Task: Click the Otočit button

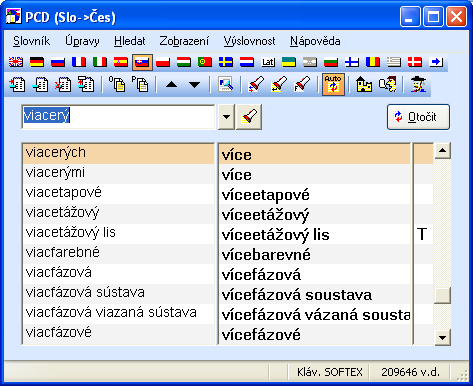Action: click(x=418, y=117)
